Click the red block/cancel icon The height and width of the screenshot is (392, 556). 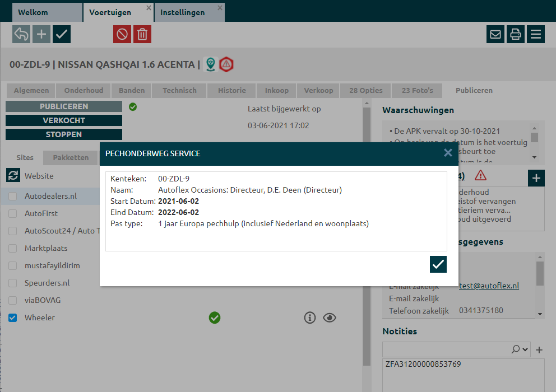coord(122,34)
